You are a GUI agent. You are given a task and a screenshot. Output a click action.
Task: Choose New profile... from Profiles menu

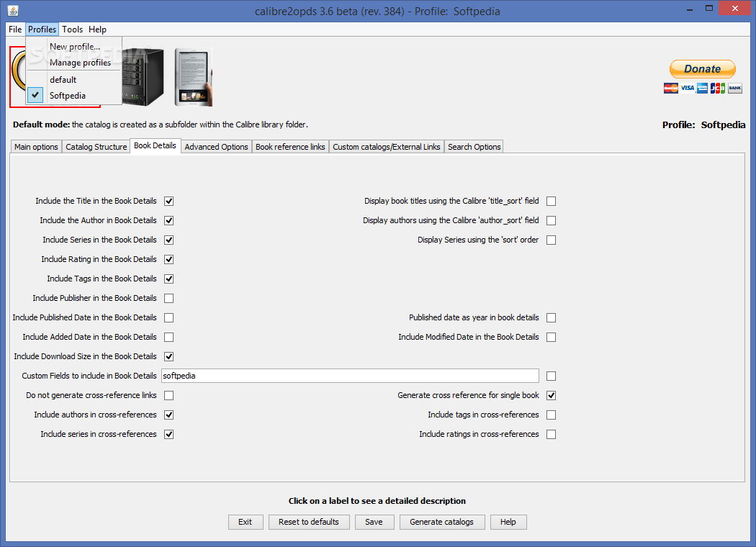(x=75, y=47)
